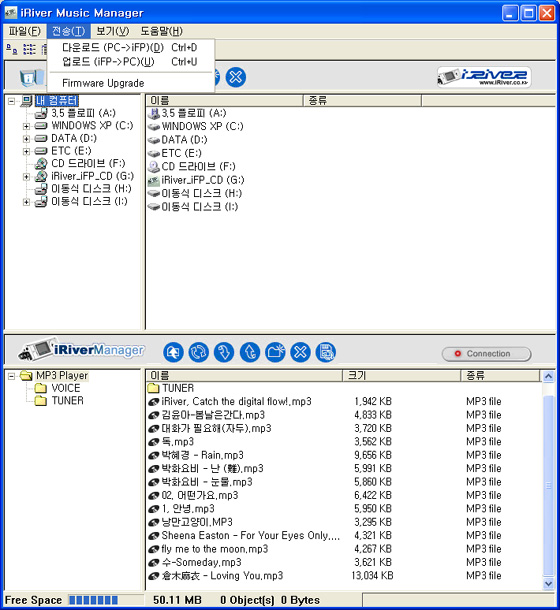The height and width of the screenshot is (610, 560).
Task: Click the CD 드라이브 (F:) tree icon
Action: click(x=41, y=163)
